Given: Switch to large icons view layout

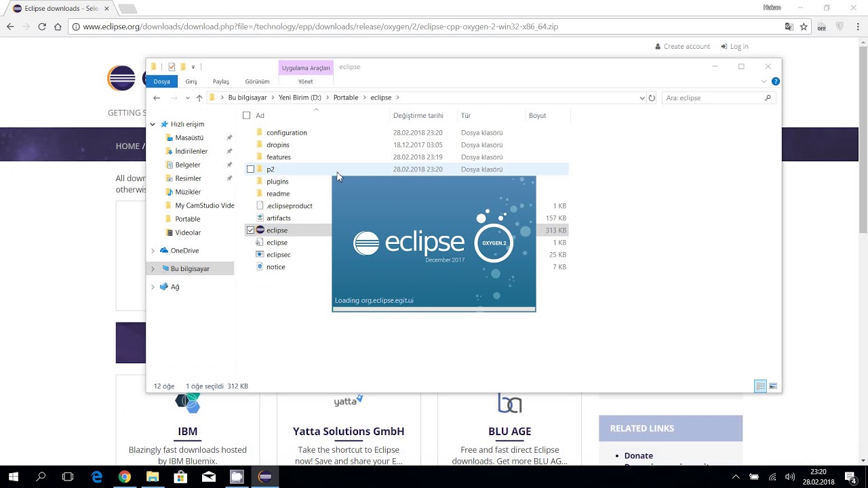Looking at the screenshot, I should click(x=773, y=386).
